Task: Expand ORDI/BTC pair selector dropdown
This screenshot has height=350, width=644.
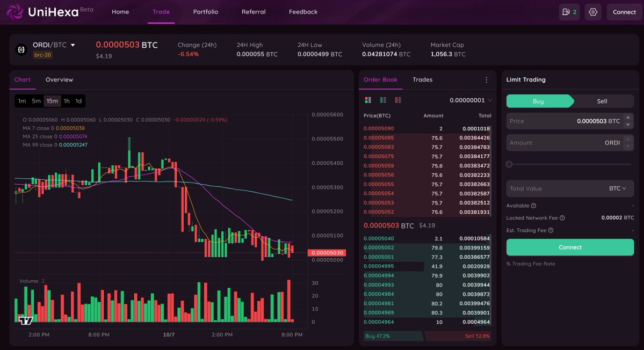Action: click(73, 45)
